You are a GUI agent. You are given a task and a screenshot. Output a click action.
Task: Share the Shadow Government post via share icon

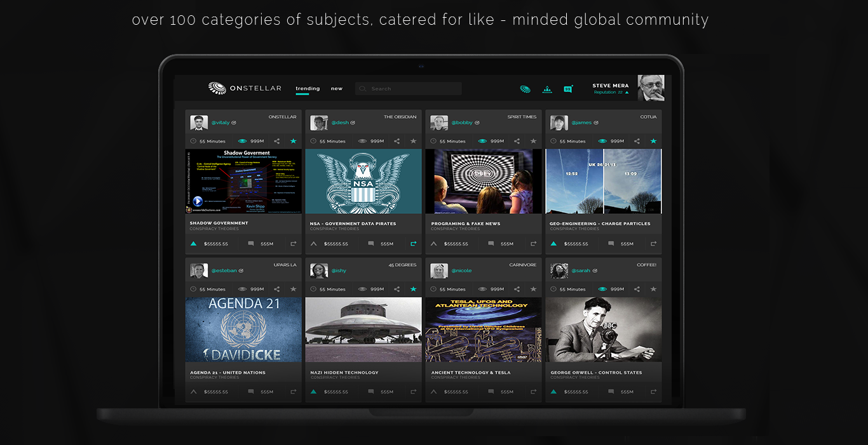pos(277,141)
